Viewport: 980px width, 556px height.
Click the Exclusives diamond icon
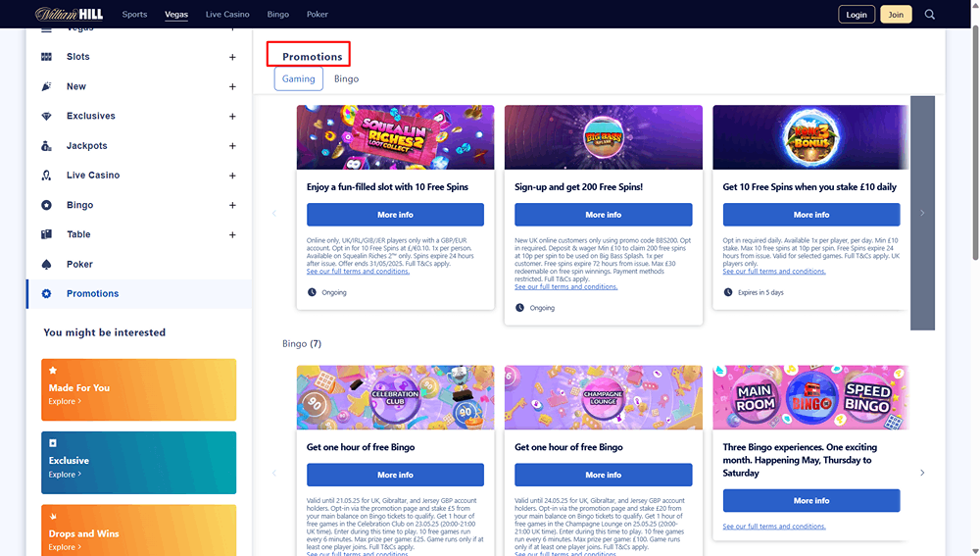[46, 117]
